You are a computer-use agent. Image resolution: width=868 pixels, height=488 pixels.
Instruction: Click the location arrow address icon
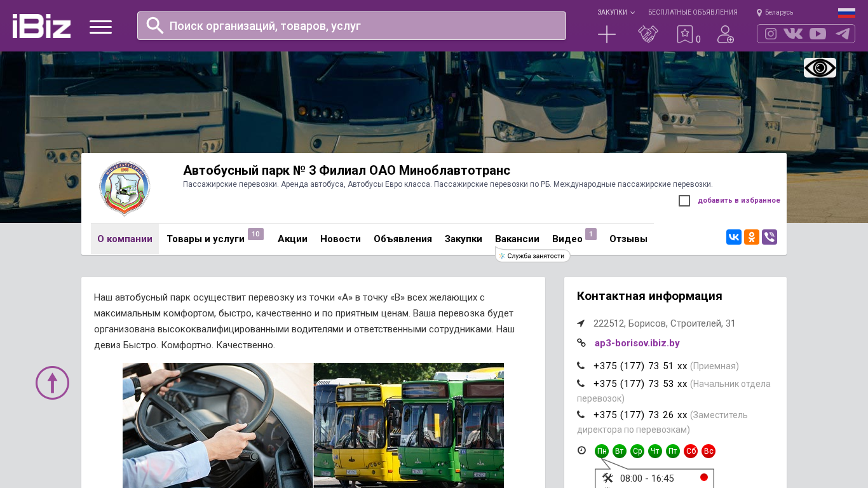[581, 323]
